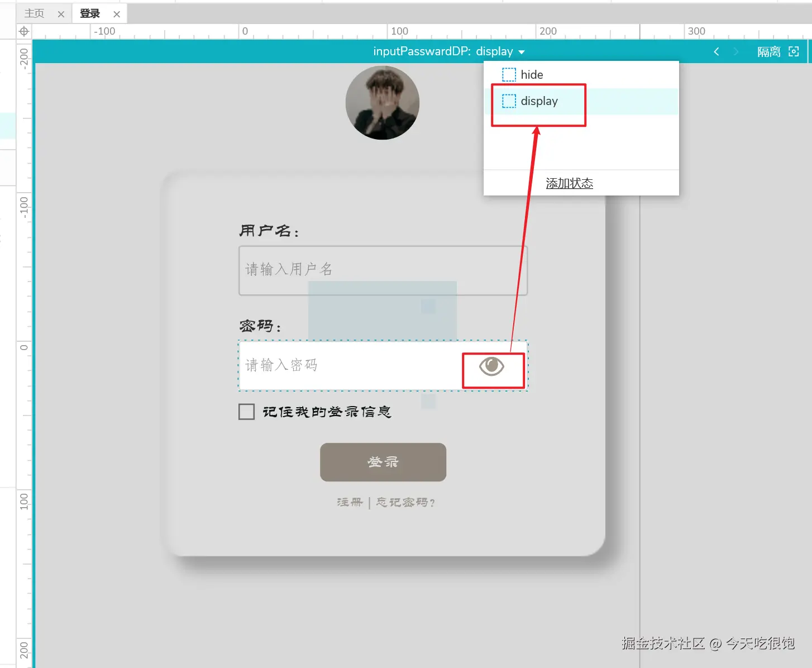Click the ruler origin crosshair icon
812x668 pixels.
pos(24,31)
